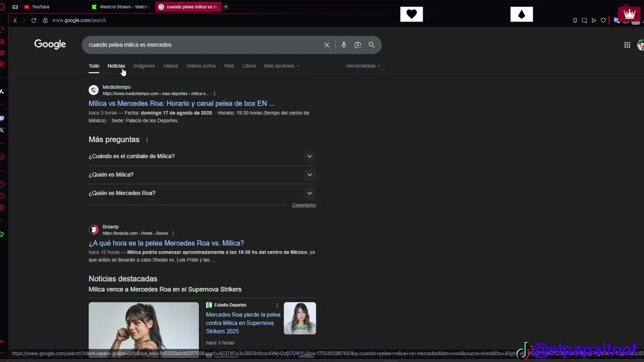The width and height of the screenshot is (644, 362).
Task: Take a snapshot with the capture icon
Action: tap(584, 20)
